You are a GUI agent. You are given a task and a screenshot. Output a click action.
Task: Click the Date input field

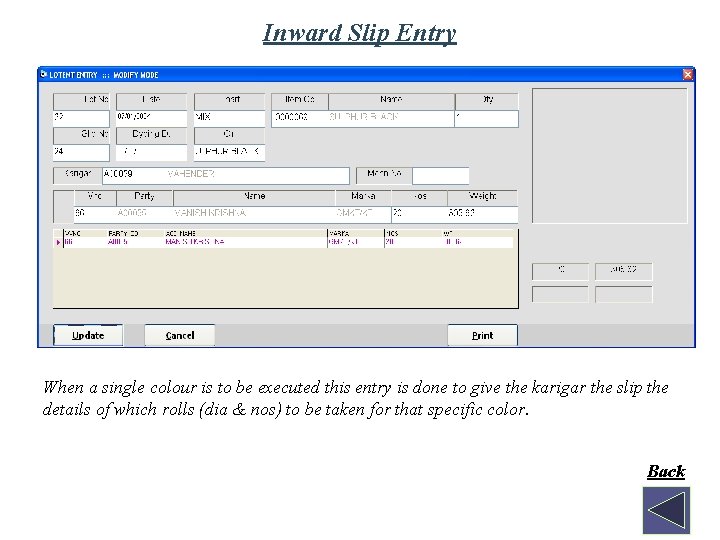152,118
